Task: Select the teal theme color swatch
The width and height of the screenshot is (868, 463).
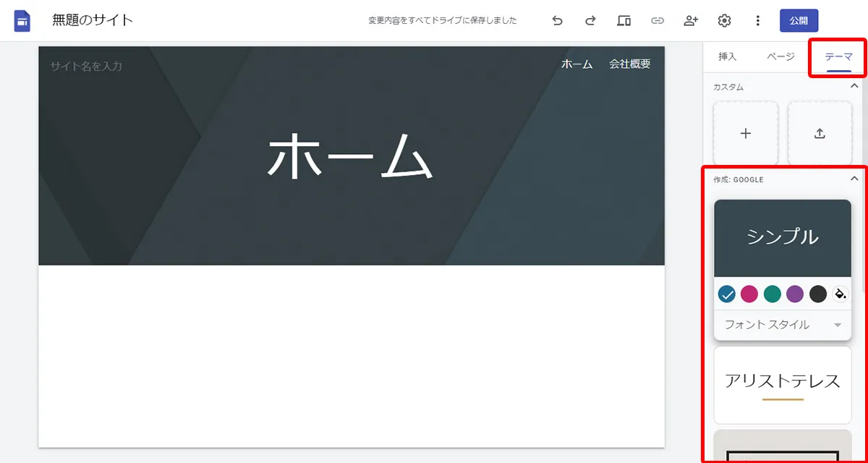Action: [773, 294]
